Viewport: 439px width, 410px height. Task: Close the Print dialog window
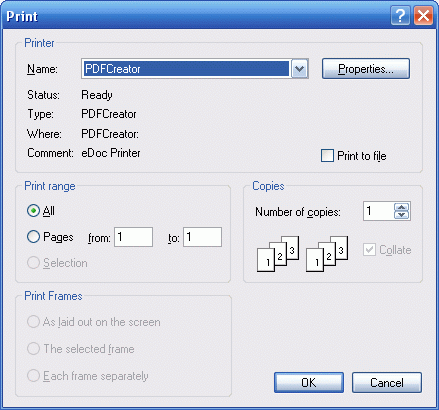point(423,16)
